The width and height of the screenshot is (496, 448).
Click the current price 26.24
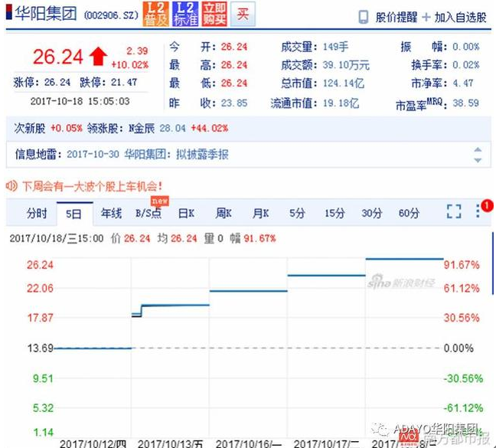58,57
